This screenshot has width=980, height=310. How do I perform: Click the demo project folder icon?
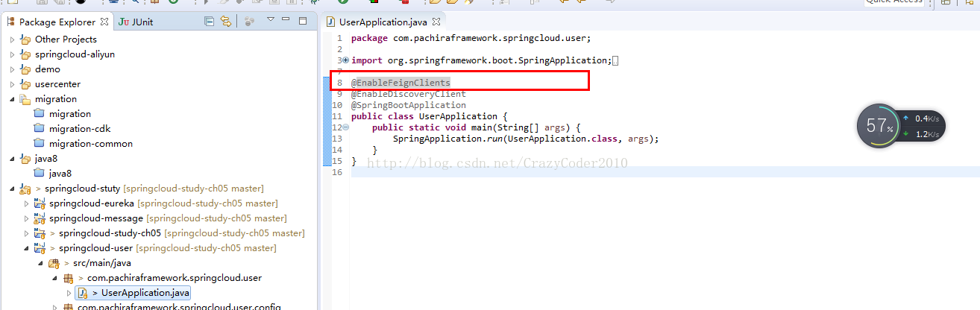pos(26,69)
